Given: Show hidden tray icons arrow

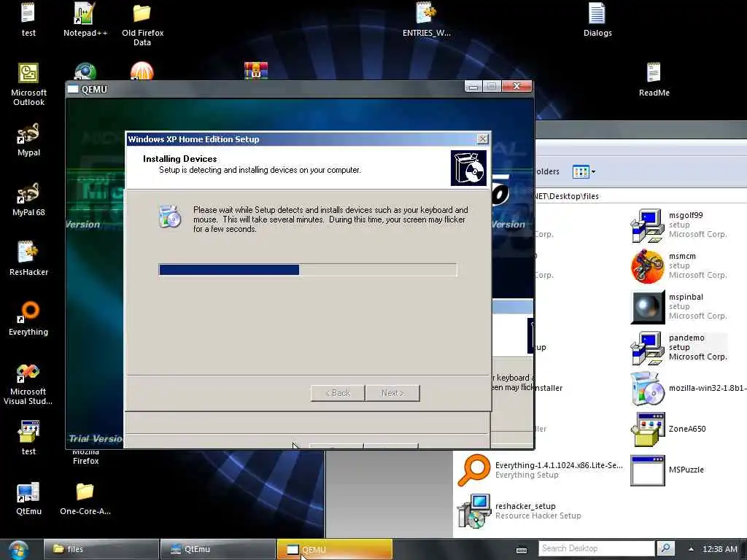Looking at the screenshot, I should click(691, 549).
